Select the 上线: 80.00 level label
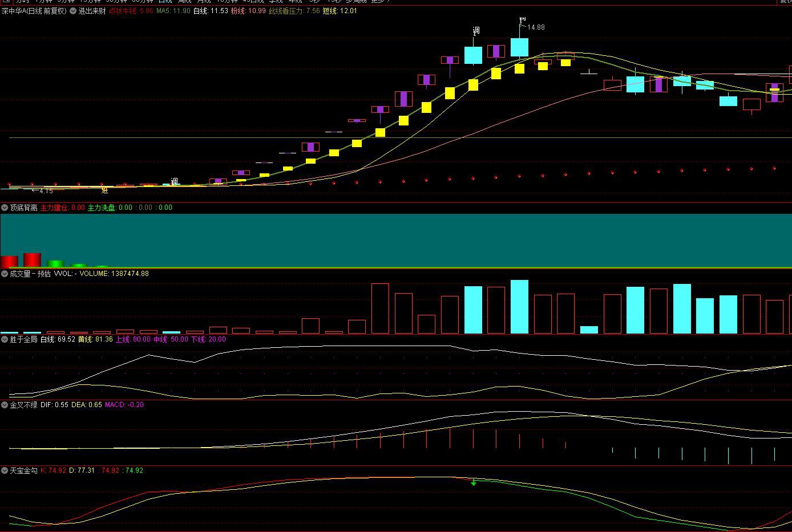The width and height of the screenshot is (792, 532). coord(134,339)
